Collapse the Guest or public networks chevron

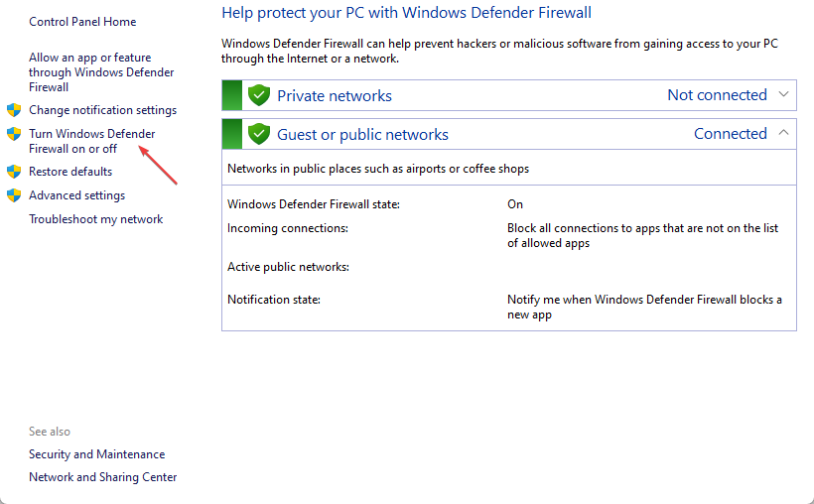[x=783, y=133]
